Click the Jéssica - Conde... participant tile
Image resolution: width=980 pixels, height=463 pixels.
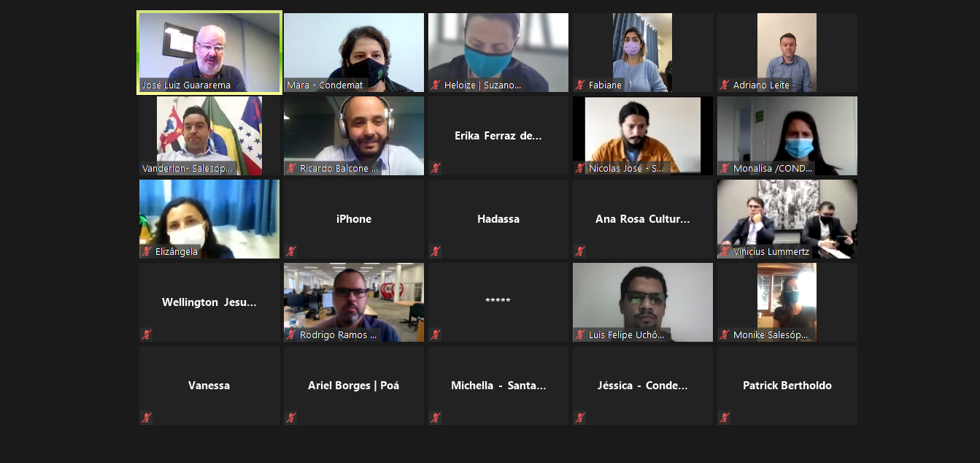(x=643, y=386)
